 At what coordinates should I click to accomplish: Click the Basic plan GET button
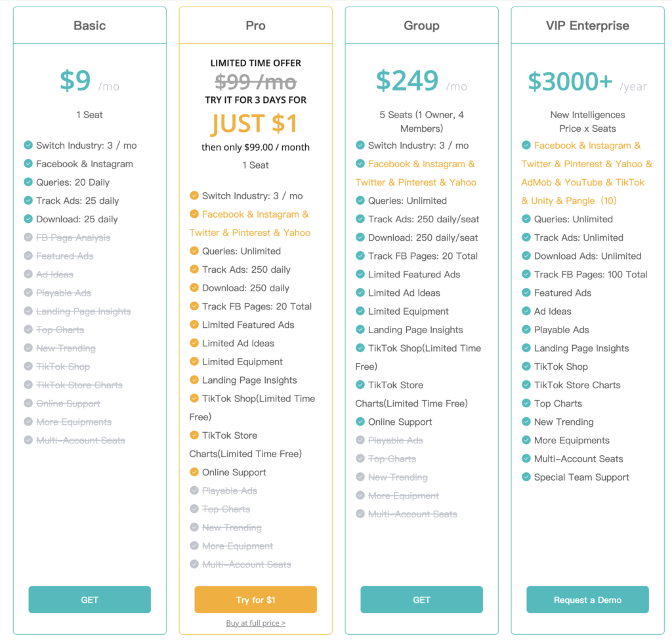click(x=89, y=599)
